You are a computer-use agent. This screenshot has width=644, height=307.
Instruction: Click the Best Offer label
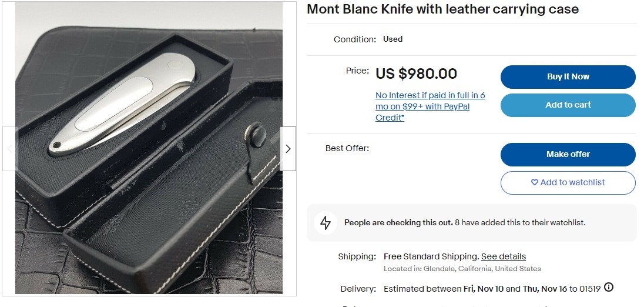pos(347,148)
